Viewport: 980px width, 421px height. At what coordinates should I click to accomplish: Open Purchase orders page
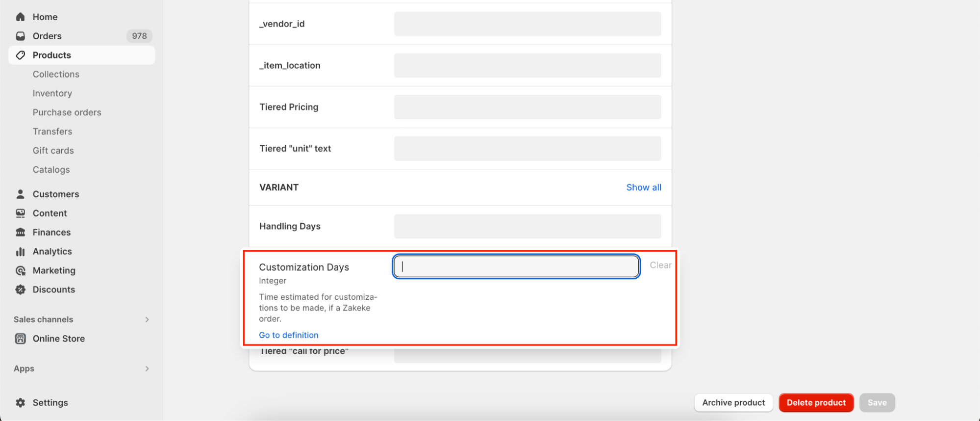tap(67, 112)
